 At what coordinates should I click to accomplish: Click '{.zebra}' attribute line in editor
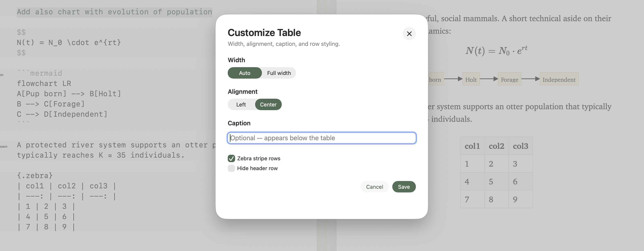tap(35, 176)
